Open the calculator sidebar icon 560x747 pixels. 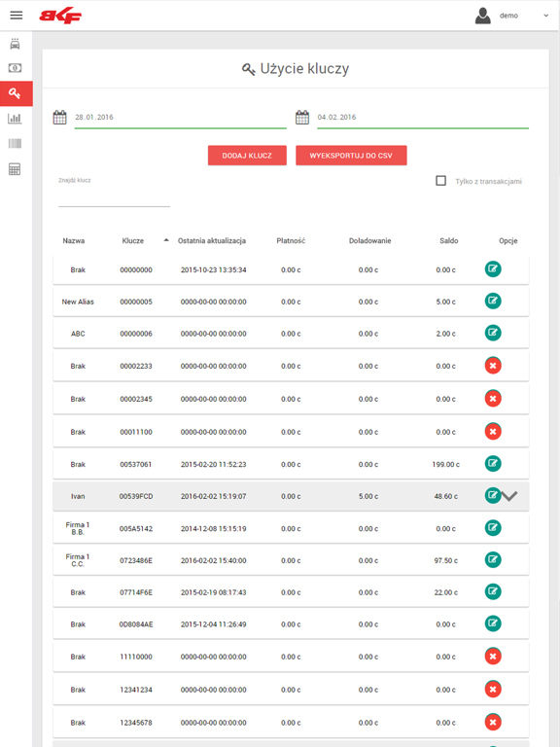tap(15, 169)
